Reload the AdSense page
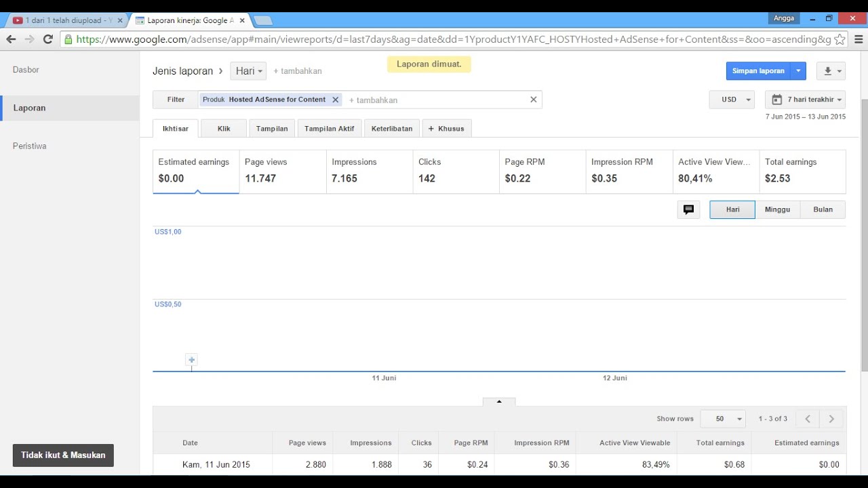 point(47,39)
